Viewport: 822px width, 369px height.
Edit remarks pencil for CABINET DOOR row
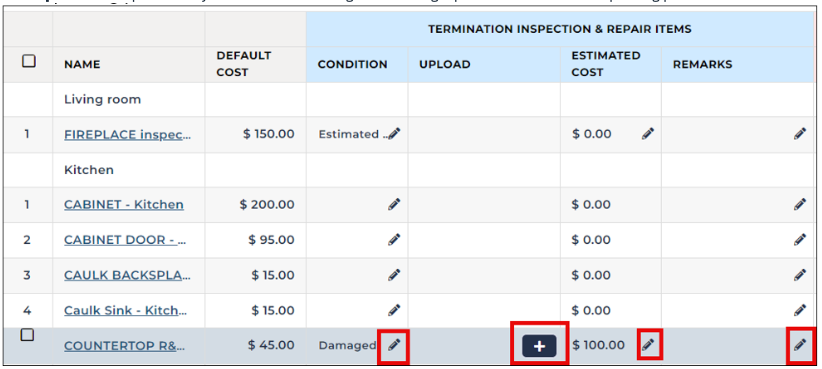800,240
